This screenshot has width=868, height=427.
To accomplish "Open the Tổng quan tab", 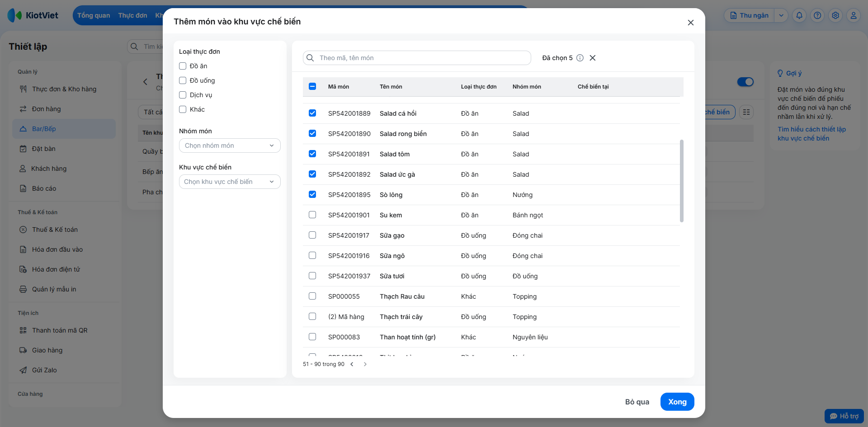I will [94, 15].
